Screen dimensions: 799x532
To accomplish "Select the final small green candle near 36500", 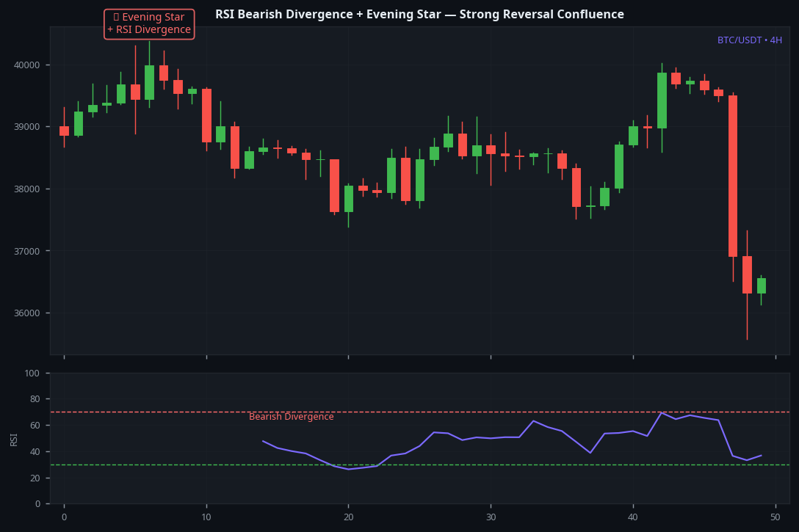I will [762, 285].
